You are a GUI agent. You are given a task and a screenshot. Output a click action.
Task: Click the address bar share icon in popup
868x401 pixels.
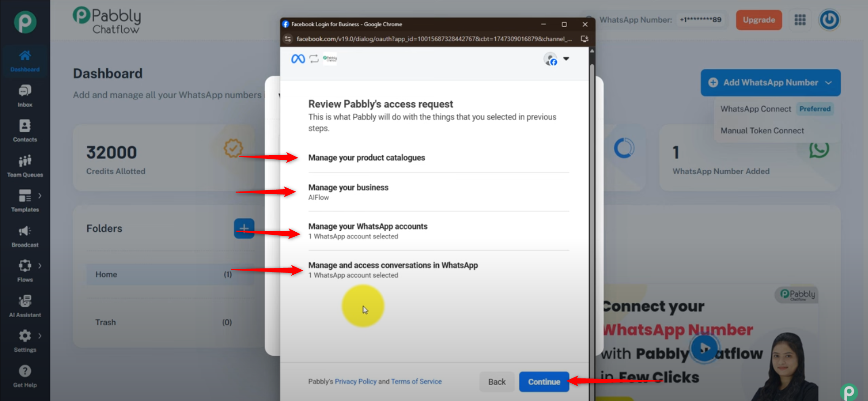(584, 39)
